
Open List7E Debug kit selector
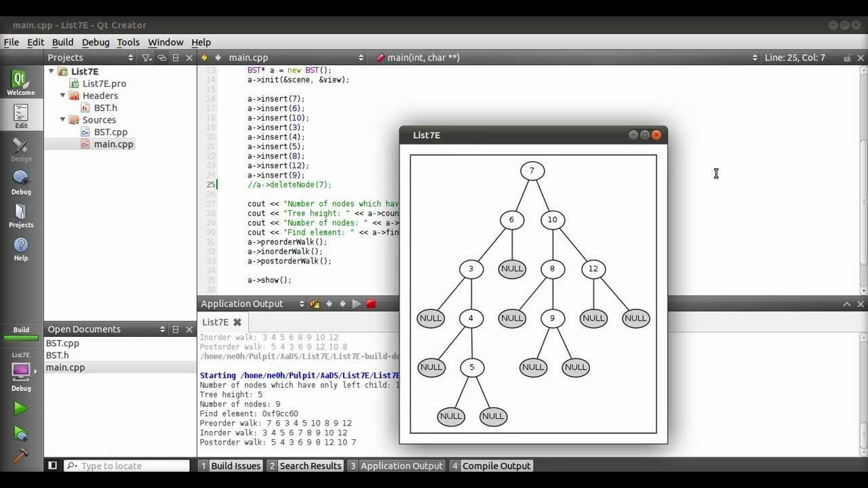click(21, 372)
